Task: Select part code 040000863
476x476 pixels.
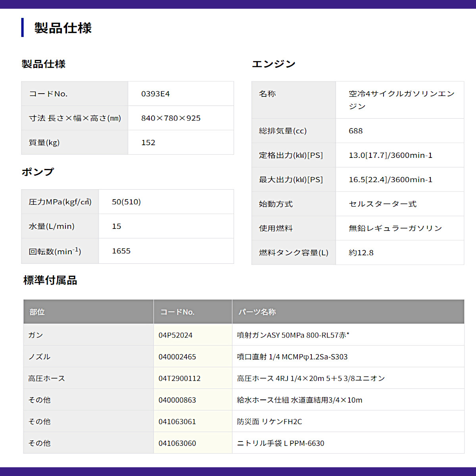Action: click(x=177, y=400)
